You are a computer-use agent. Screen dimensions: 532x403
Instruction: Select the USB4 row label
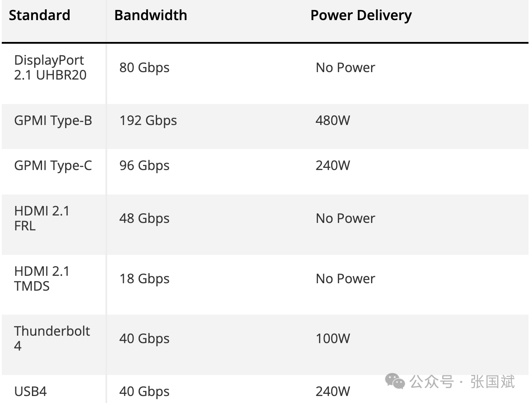point(30,391)
